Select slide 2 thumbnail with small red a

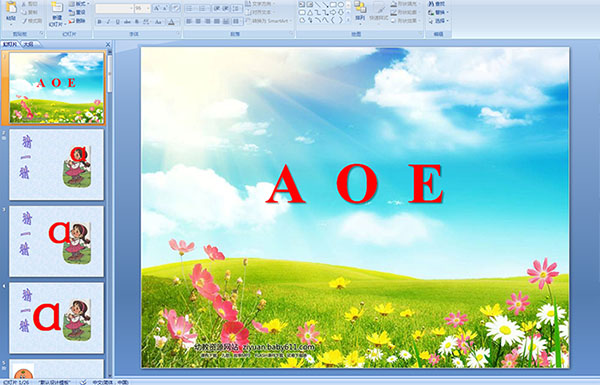(x=56, y=164)
